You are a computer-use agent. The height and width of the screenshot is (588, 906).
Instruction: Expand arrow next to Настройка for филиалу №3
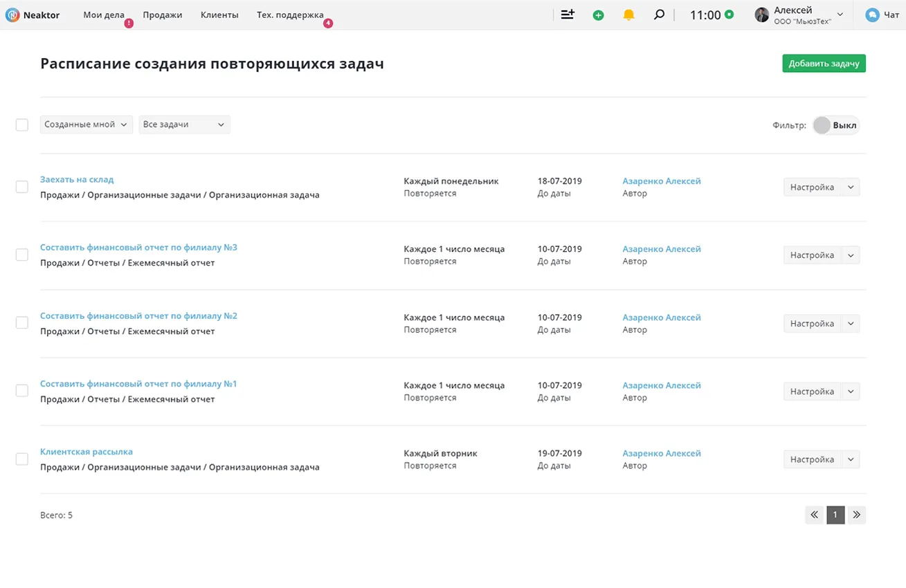click(851, 255)
